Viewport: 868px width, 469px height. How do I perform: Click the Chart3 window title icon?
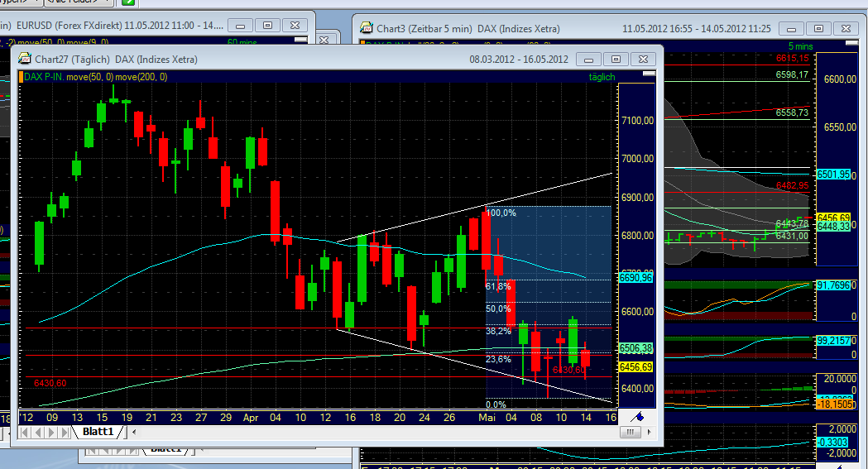366,27
